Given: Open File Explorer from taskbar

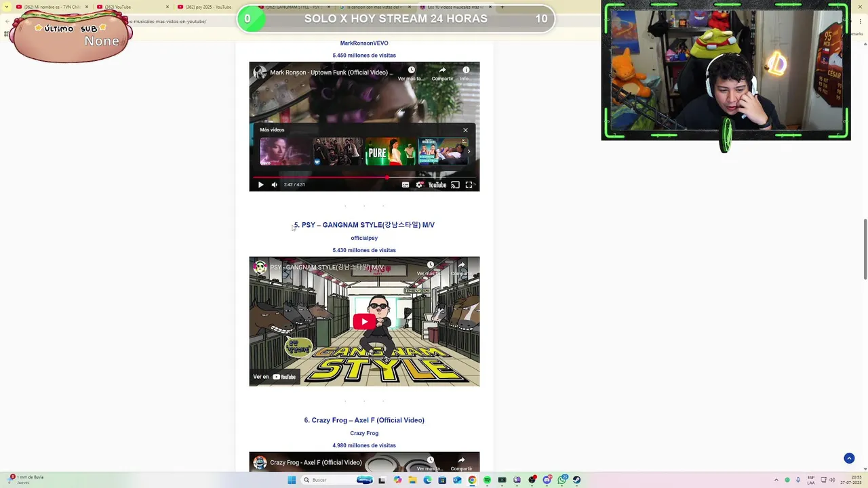Looking at the screenshot, I should point(412,480).
